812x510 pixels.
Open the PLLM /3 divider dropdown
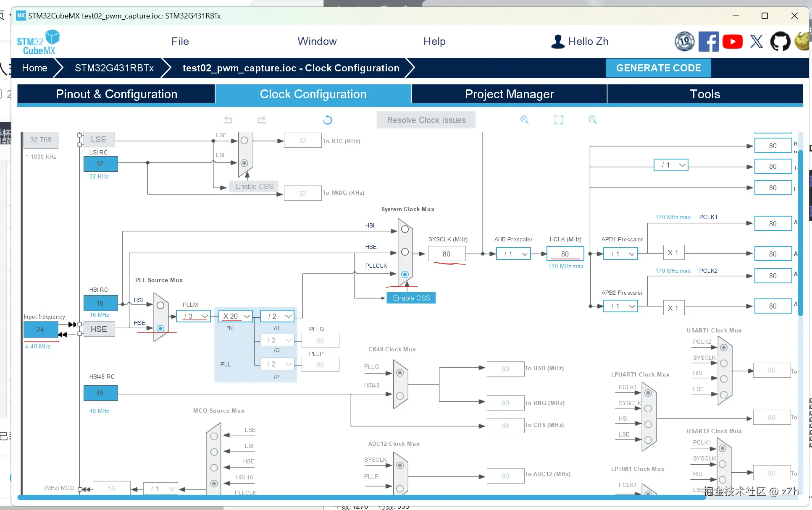[x=193, y=316]
